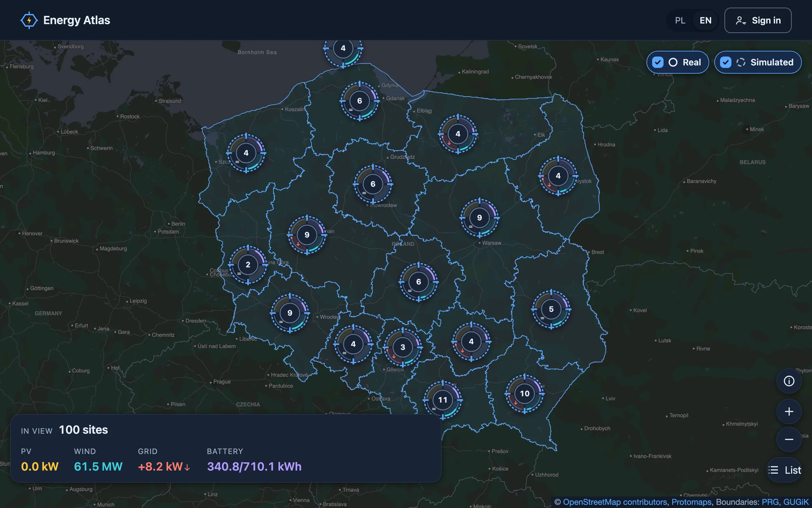This screenshot has height=508, width=812.
Task: Select the 4-site cluster near Szczecin
Action: (x=246, y=153)
